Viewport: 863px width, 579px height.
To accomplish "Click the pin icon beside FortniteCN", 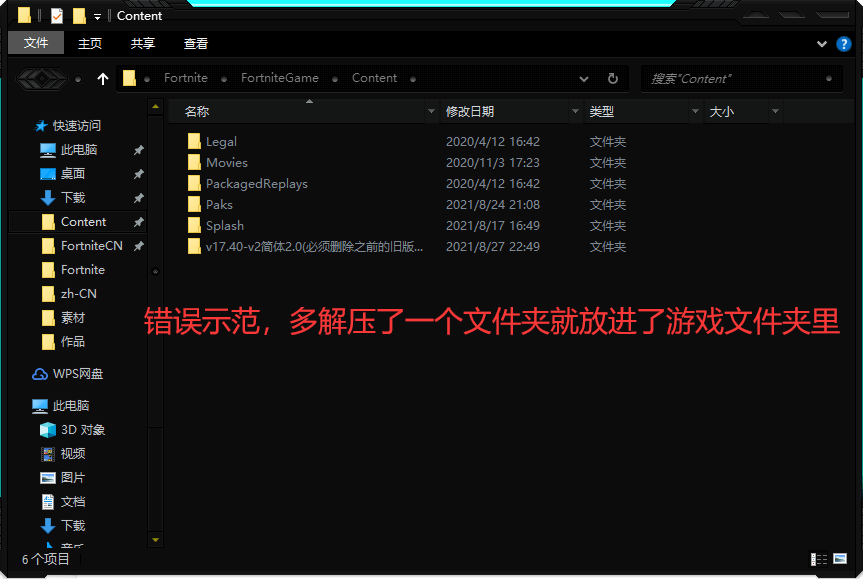I will (x=138, y=246).
